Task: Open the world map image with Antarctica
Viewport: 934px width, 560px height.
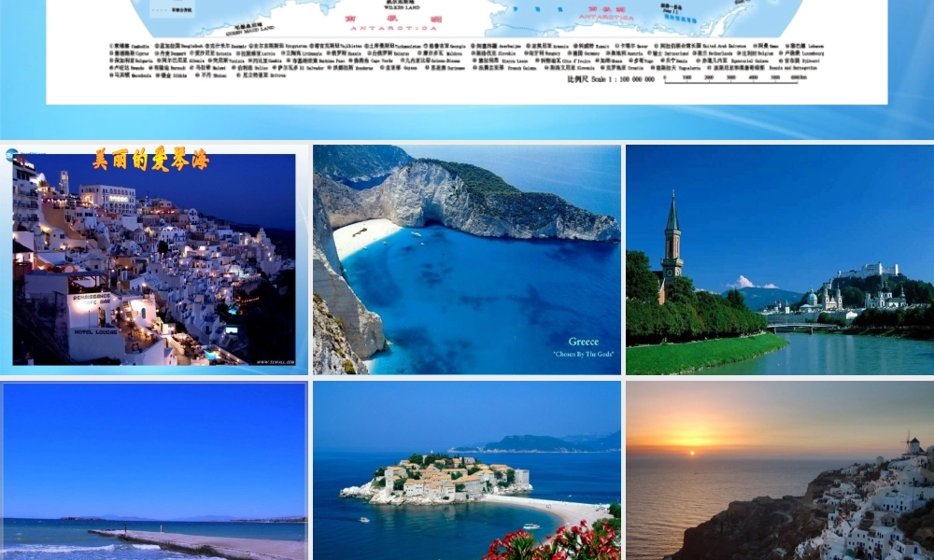Action: point(467,51)
